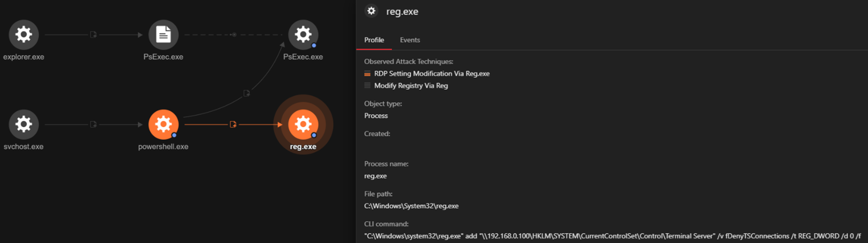Select the explorer.exe process node
Viewport: 868px width, 243px height.
(x=24, y=35)
